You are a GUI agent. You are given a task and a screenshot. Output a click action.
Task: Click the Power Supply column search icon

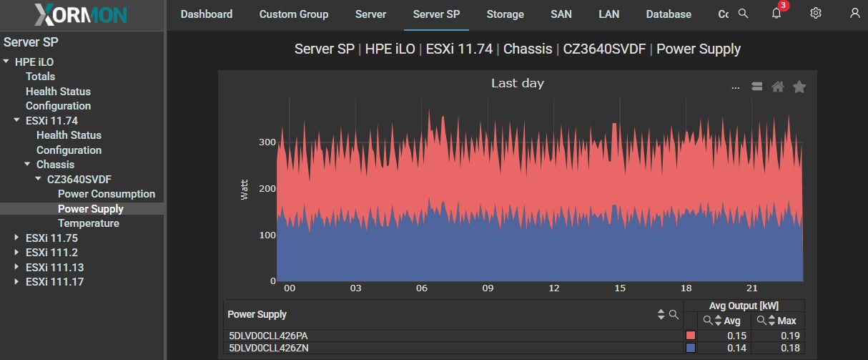pyautogui.click(x=673, y=314)
